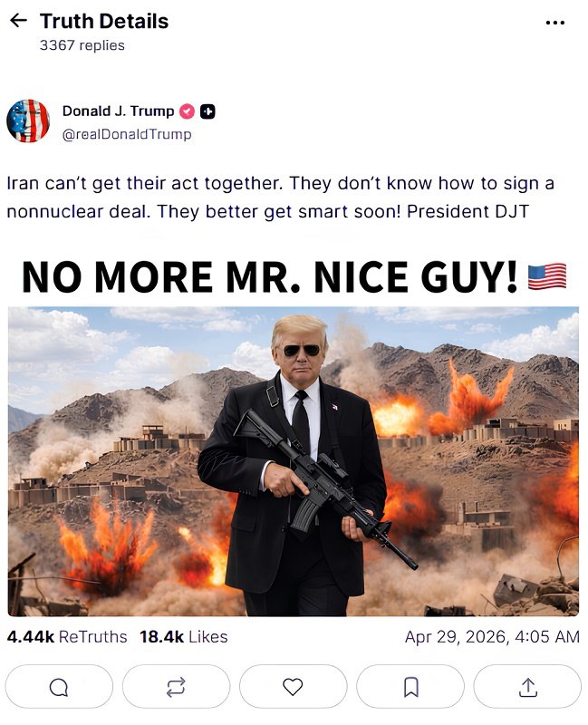Select the post text about Iran
Image resolution: width=588 pixels, height=725 pixels.
pyautogui.click(x=281, y=198)
